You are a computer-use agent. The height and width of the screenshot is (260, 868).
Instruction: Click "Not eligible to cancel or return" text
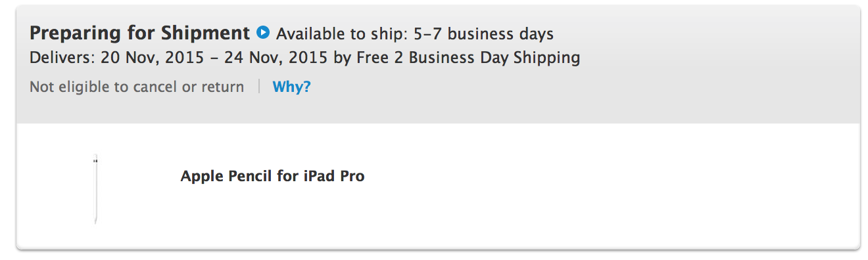point(137,87)
